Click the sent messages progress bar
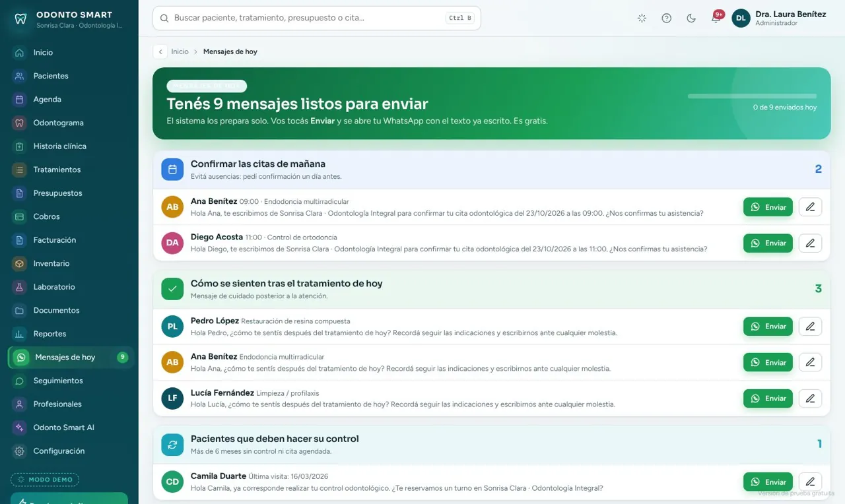This screenshot has width=845, height=504. click(752, 96)
